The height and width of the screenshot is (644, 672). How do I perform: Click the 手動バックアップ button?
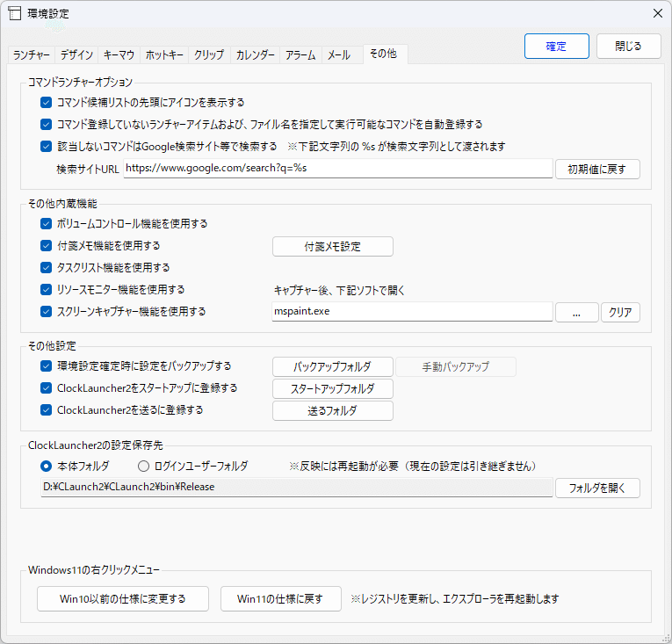(x=456, y=367)
